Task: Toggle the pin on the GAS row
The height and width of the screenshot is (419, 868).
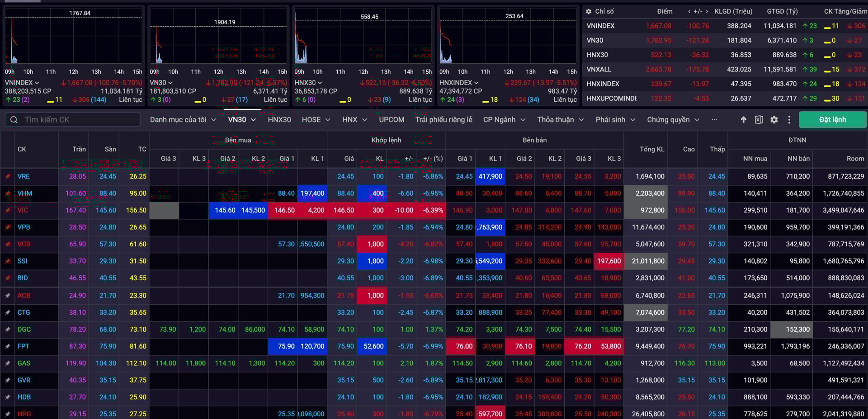Action: tap(8, 363)
